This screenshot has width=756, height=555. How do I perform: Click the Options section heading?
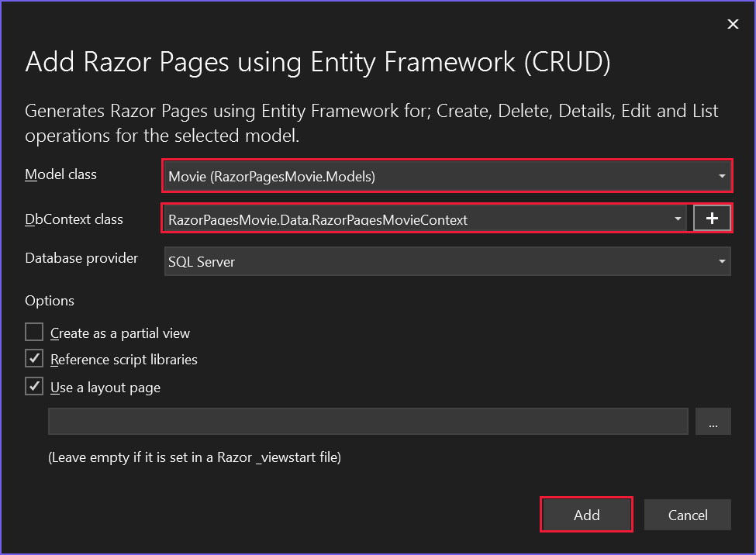point(49,301)
